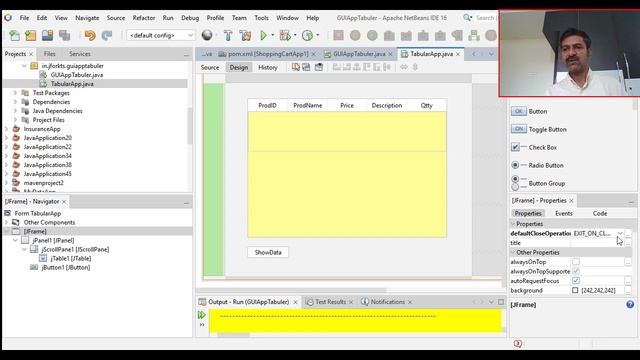This screenshot has width=640, height=360.
Task: Open the Run Project dropdown arrow
Action: tap(273, 36)
